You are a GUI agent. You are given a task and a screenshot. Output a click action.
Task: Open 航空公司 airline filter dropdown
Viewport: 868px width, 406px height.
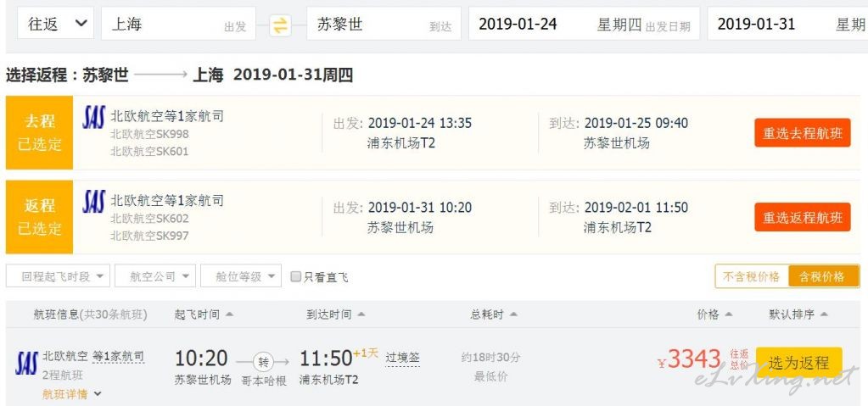pyautogui.click(x=155, y=276)
